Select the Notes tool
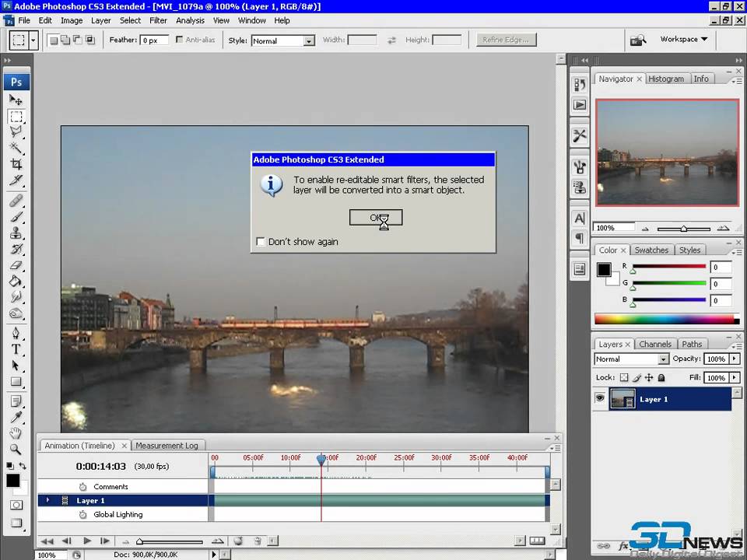Viewport: 747px width, 560px height. pos(16,401)
